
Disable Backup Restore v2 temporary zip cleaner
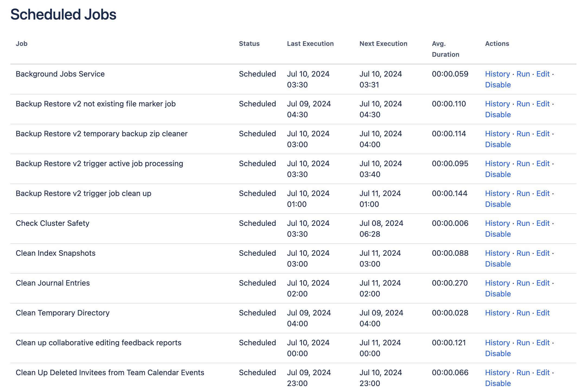point(498,145)
